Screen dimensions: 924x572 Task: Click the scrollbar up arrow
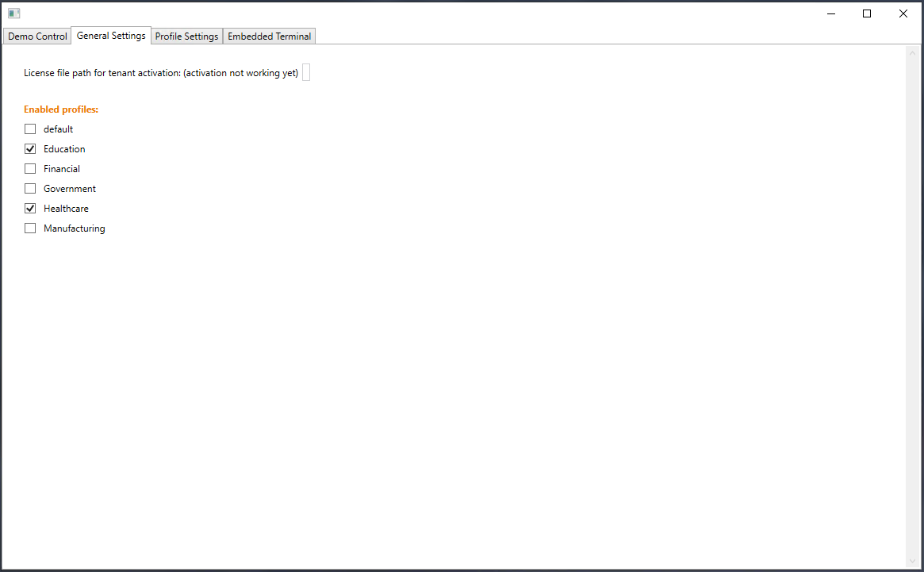912,52
